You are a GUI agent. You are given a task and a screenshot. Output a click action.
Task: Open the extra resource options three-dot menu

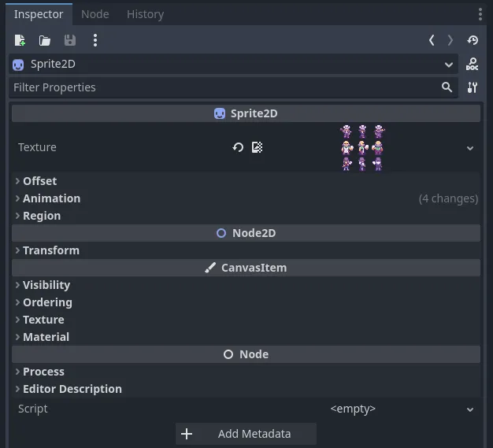(x=95, y=41)
